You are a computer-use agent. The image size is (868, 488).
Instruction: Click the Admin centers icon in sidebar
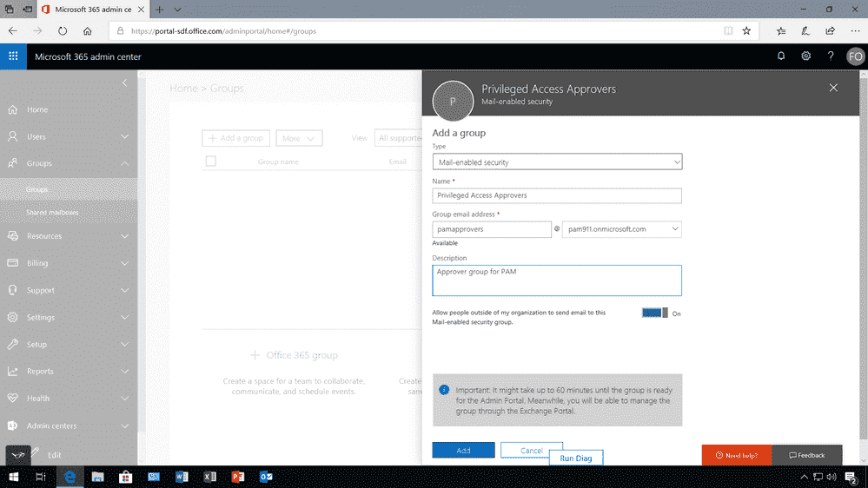13,425
